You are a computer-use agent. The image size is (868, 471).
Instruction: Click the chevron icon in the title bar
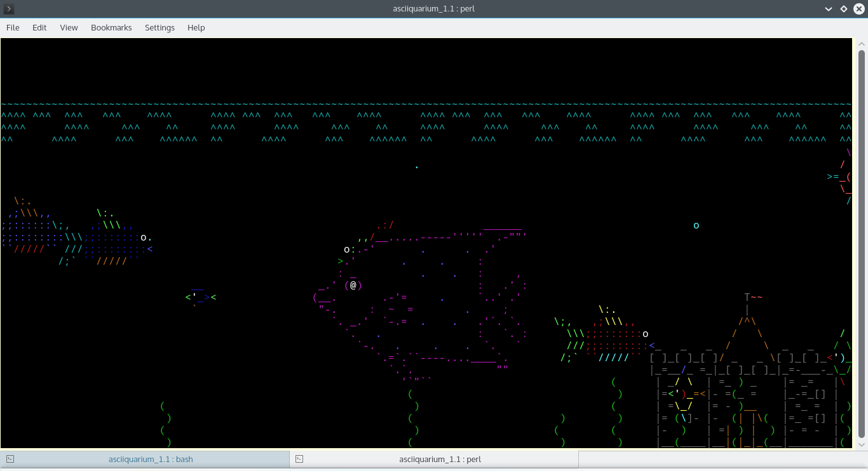829,8
